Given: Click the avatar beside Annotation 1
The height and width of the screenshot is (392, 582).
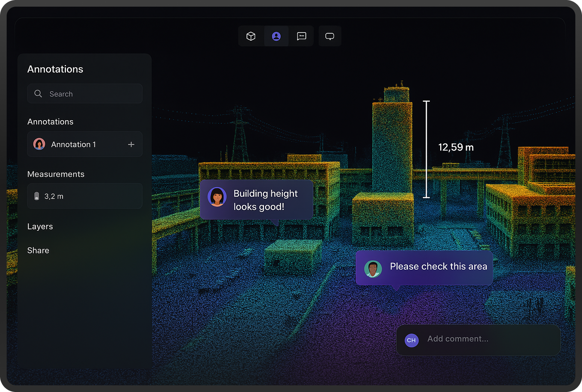Looking at the screenshot, I should [39, 144].
